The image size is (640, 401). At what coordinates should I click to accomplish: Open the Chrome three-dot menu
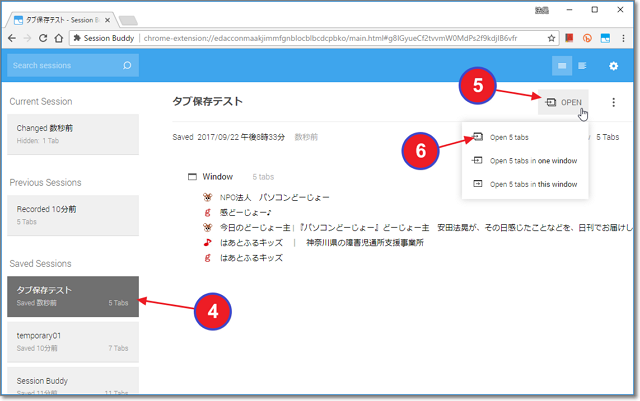point(625,38)
